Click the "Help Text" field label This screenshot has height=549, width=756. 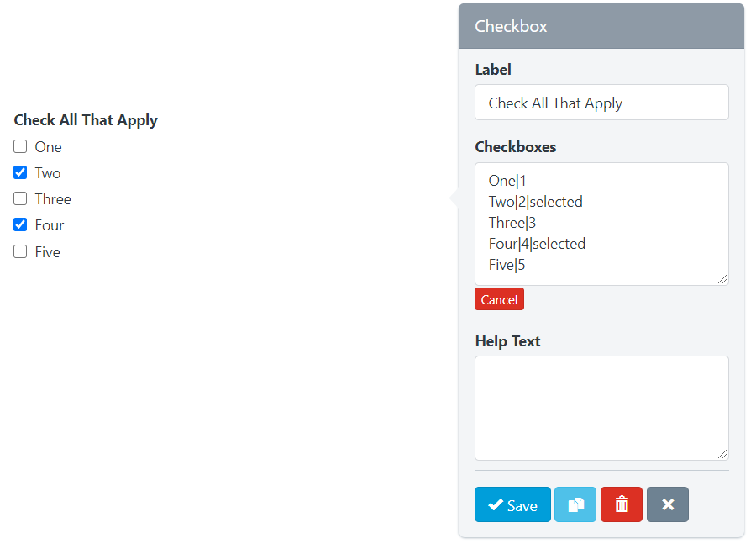point(507,341)
